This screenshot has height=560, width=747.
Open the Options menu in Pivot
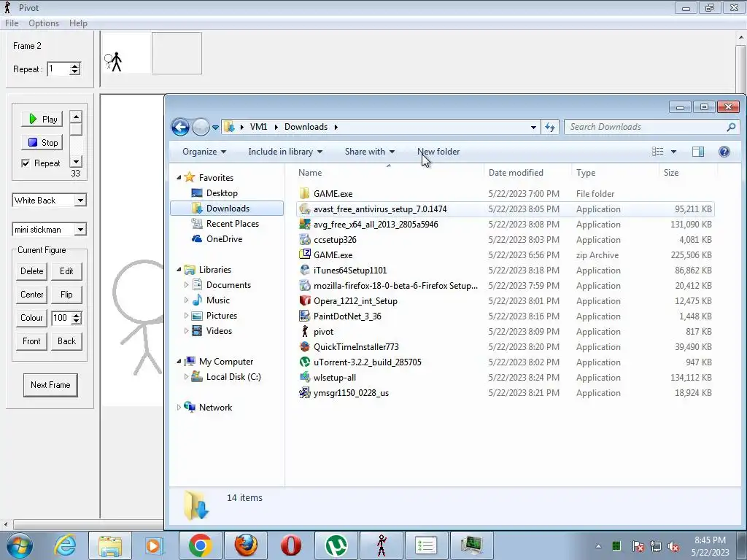click(x=43, y=23)
